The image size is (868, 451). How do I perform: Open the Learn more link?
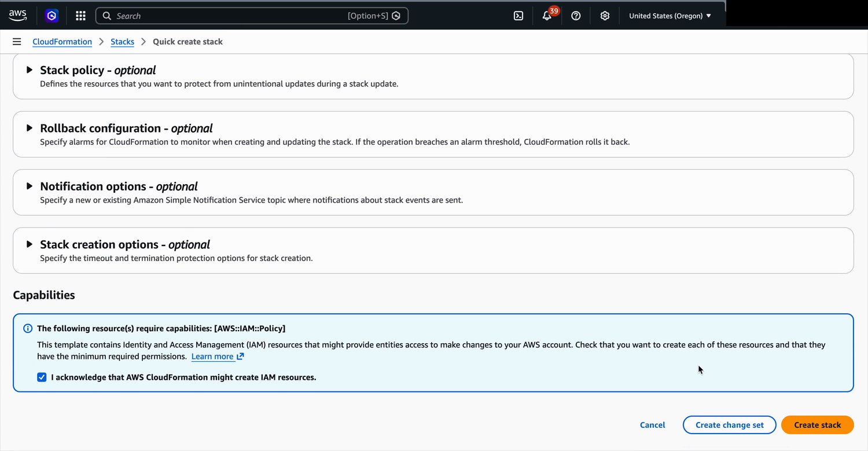point(212,357)
